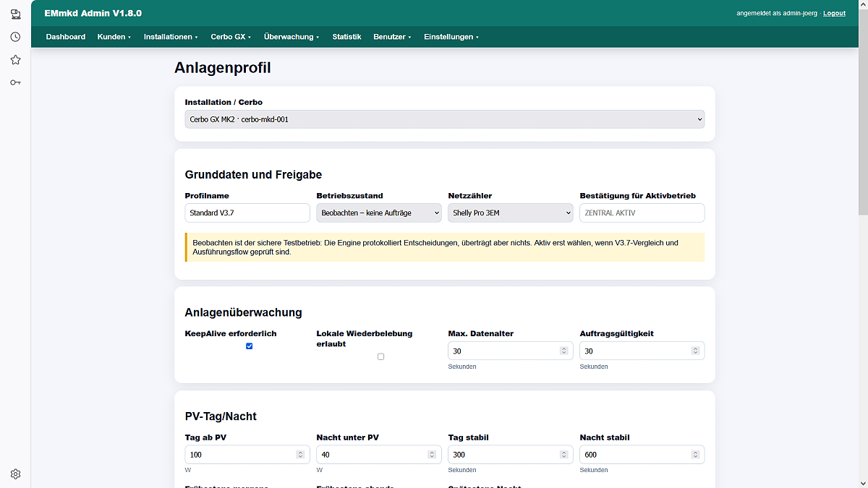Image resolution: width=868 pixels, height=488 pixels.
Task: Expand the Benutzer menu
Action: (392, 37)
